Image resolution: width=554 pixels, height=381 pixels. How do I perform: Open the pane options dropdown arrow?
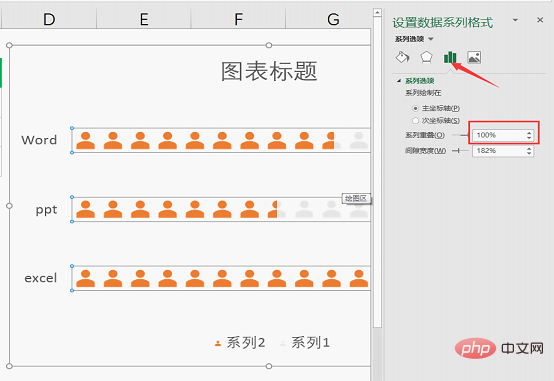(x=515, y=20)
